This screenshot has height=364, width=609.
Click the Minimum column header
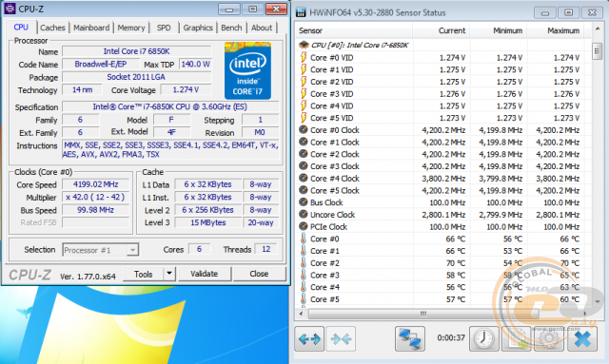tap(499, 30)
